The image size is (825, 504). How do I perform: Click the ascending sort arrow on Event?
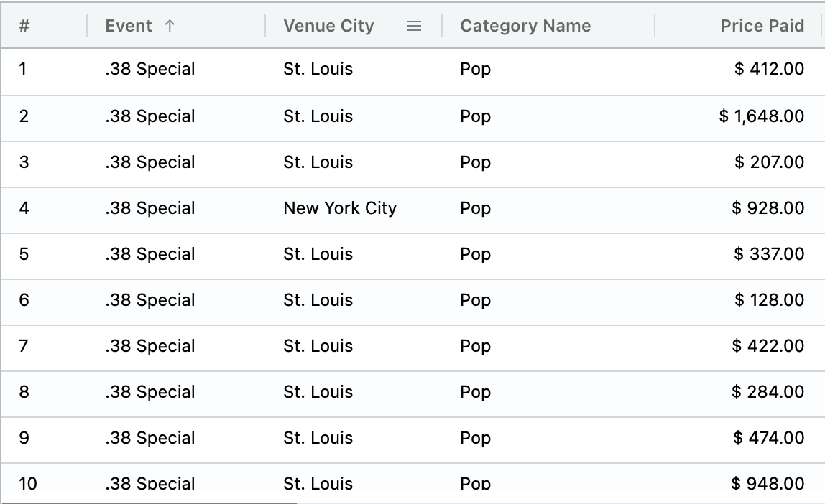(170, 27)
